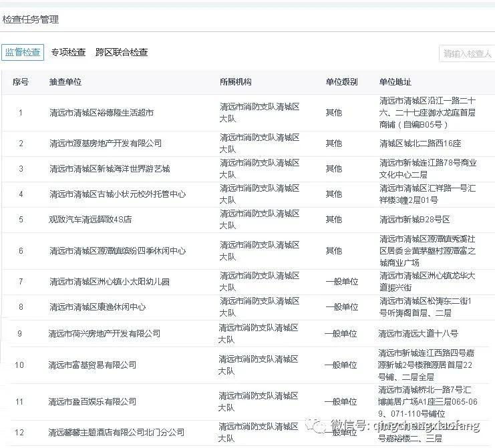Select 清远馨馨主题酒店有限公司北门分公司 cell
Viewport: 495px width, 448px height.
pos(116,432)
